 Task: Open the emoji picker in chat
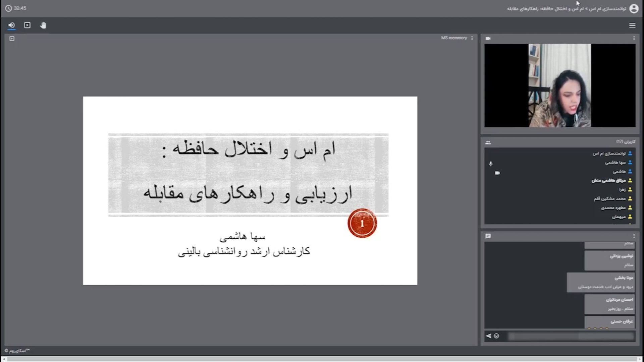click(496, 336)
